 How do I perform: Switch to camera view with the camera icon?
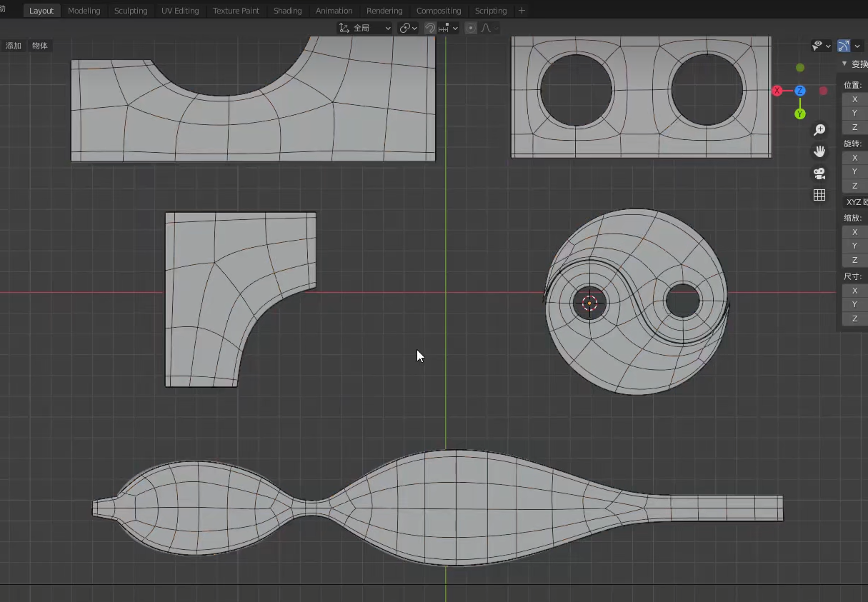point(819,174)
